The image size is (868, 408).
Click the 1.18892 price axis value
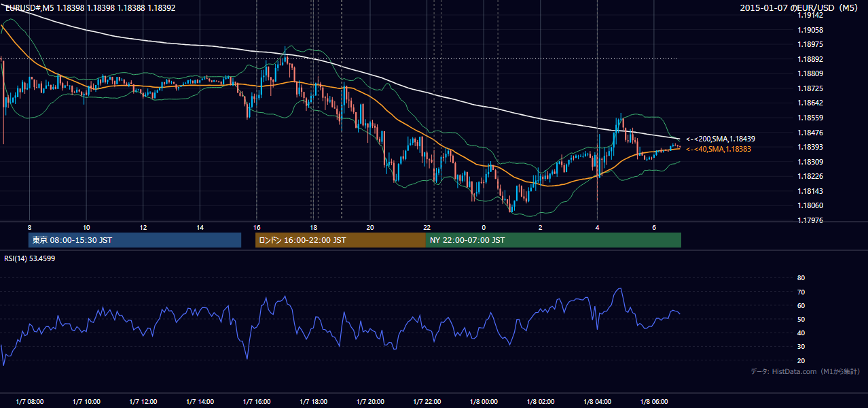810,59
